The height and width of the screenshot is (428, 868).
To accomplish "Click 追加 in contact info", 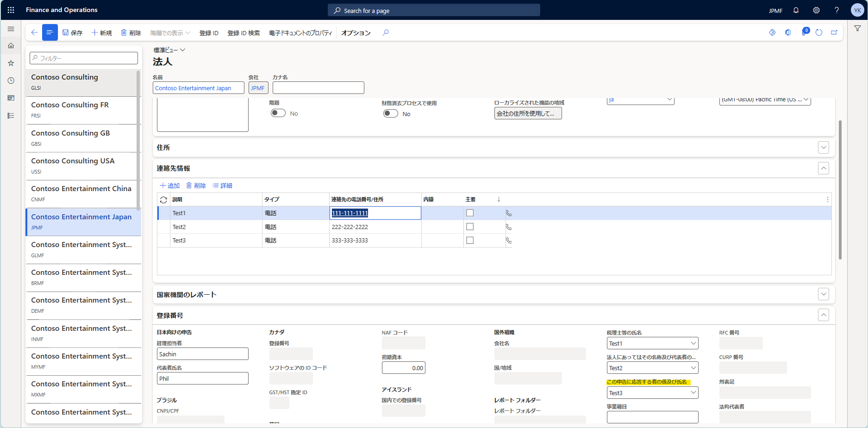I will click(169, 186).
